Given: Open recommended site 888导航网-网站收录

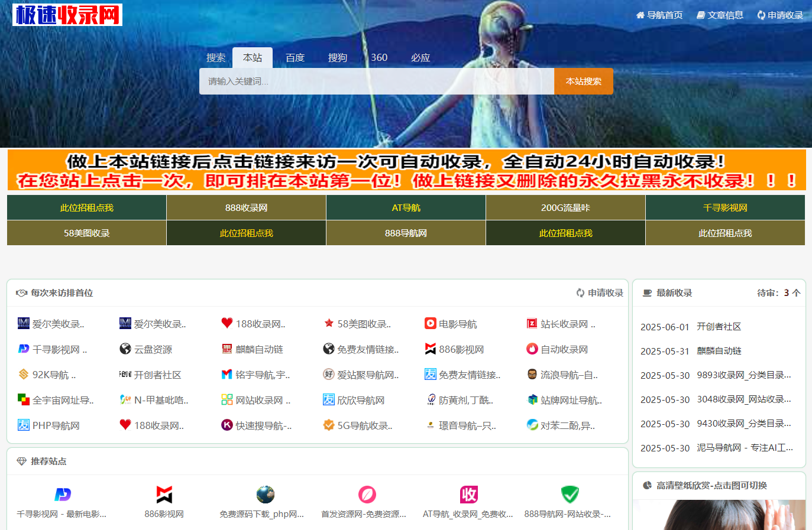Looking at the screenshot, I should click(568, 503).
